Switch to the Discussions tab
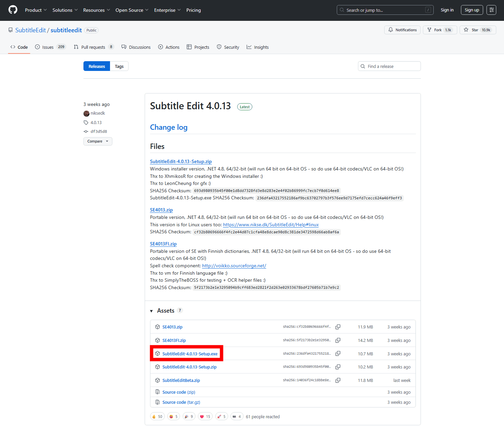 tap(136, 47)
